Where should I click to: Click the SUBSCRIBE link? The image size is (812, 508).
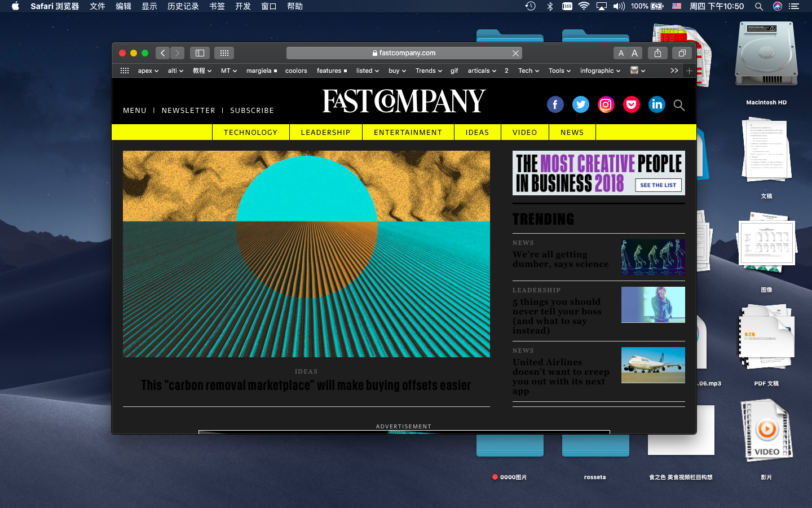click(x=252, y=111)
